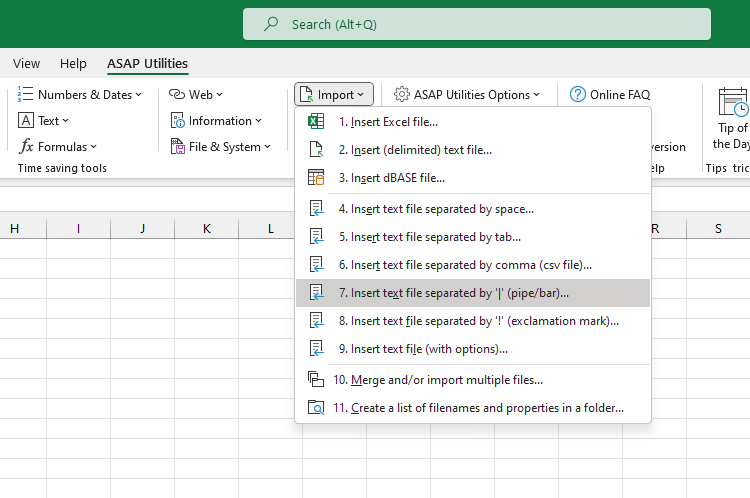Choose 4. Insert text file separated by space
The width and height of the screenshot is (750, 498).
[473, 209]
